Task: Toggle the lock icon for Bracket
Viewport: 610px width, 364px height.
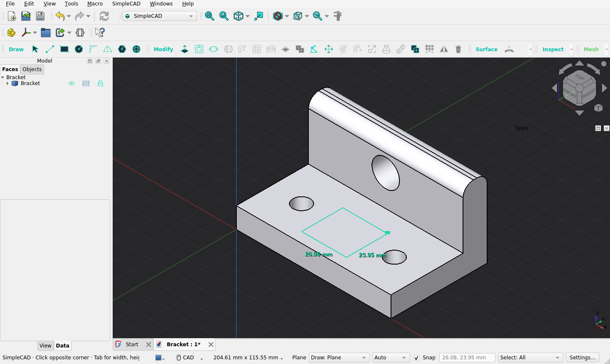Action: pos(100,83)
